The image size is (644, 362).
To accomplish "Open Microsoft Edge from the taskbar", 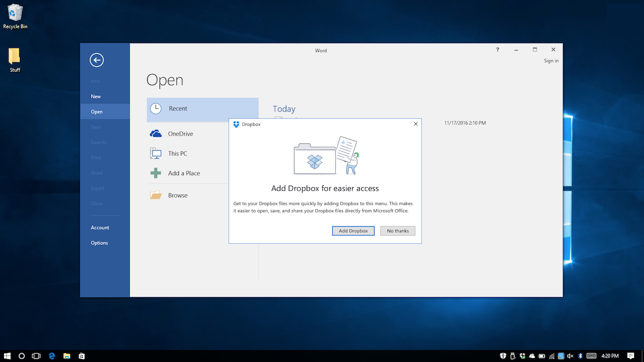I will point(52,356).
